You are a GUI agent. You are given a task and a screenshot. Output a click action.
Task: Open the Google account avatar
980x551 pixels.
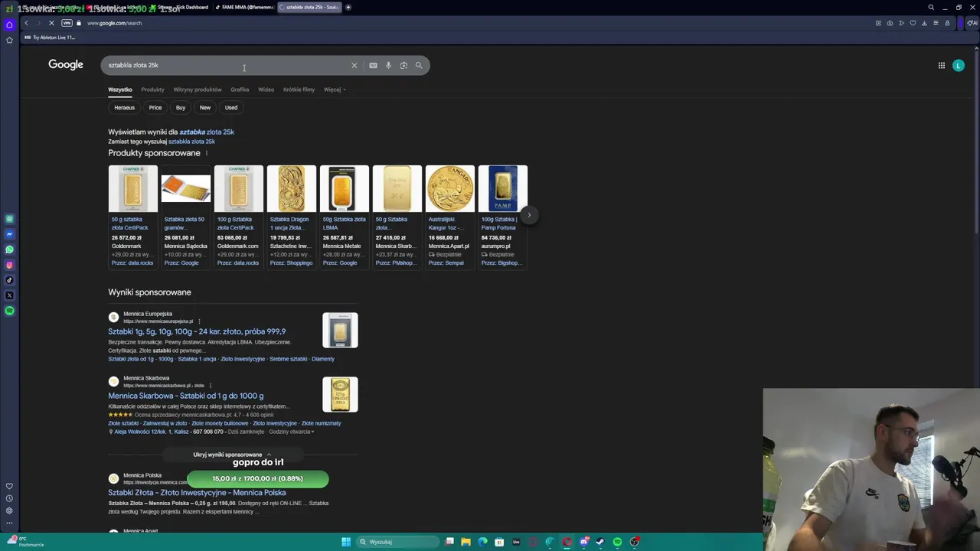958,65
